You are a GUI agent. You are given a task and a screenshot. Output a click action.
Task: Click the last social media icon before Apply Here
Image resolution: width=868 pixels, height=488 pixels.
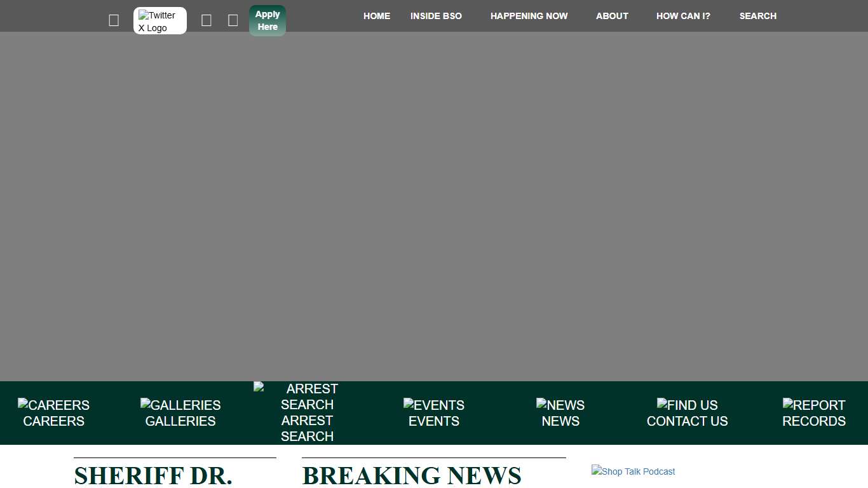point(233,20)
